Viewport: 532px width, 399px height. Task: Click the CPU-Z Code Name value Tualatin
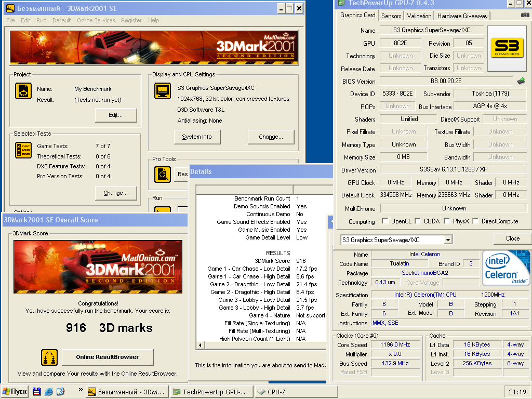point(399,263)
